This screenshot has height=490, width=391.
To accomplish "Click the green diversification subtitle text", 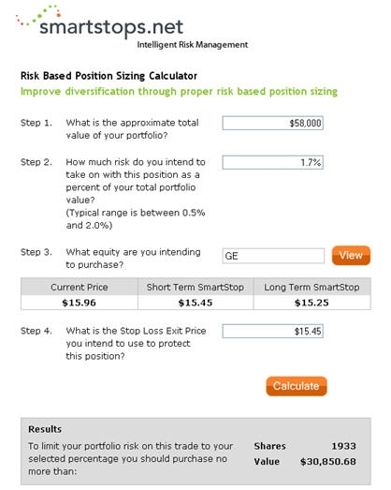I will point(179,91).
